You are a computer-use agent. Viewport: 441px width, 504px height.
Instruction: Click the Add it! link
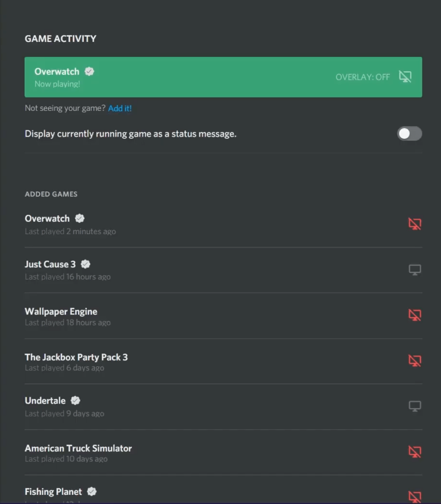point(119,108)
